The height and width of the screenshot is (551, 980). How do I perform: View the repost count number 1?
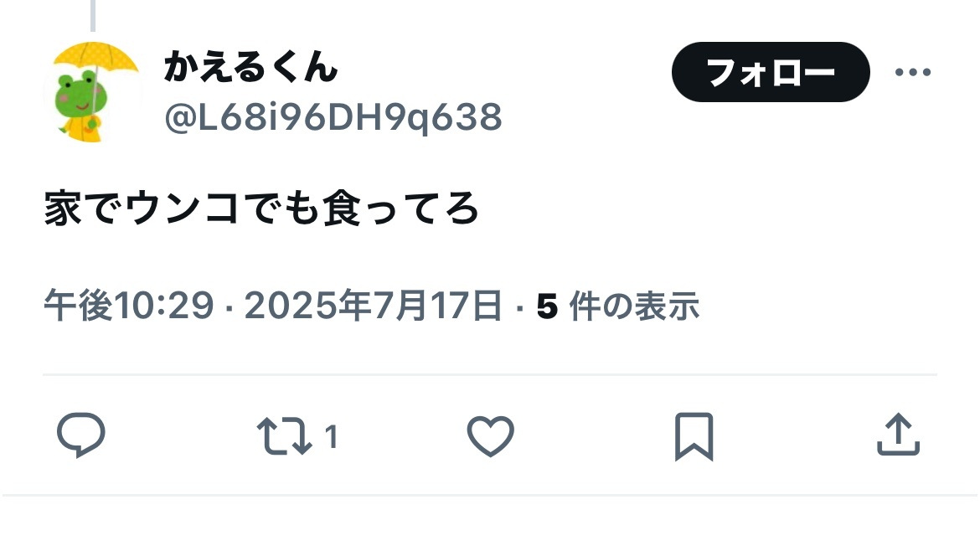331,436
